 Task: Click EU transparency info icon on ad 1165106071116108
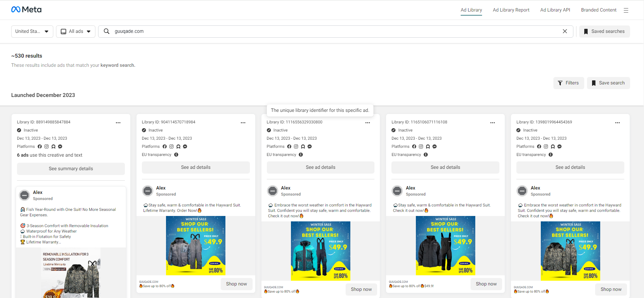426,155
